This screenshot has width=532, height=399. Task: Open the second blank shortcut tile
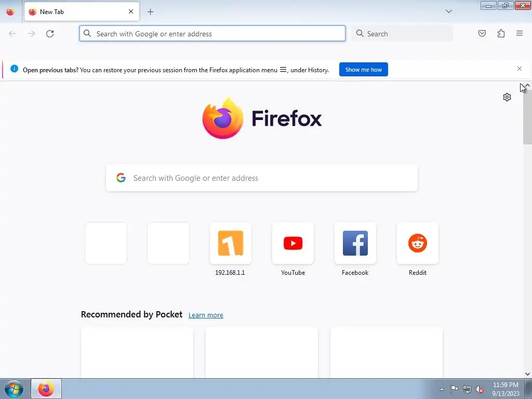(x=168, y=243)
